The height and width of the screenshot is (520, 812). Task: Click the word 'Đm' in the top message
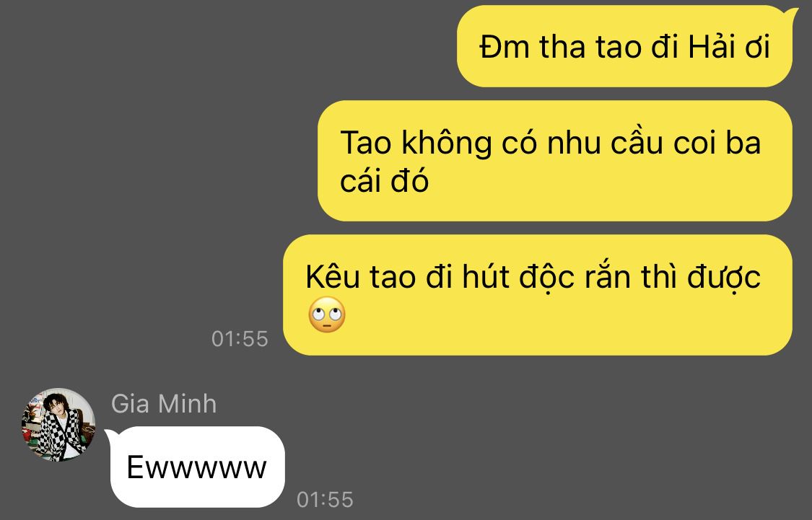tap(505, 47)
